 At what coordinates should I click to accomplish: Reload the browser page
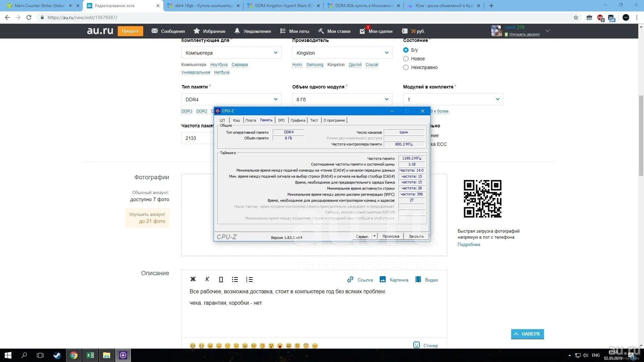(29, 17)
